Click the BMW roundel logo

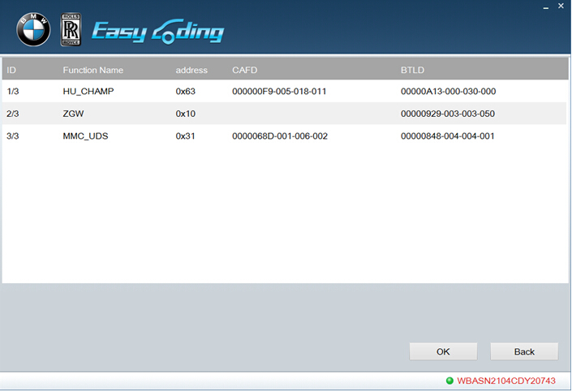click(33, 29)
